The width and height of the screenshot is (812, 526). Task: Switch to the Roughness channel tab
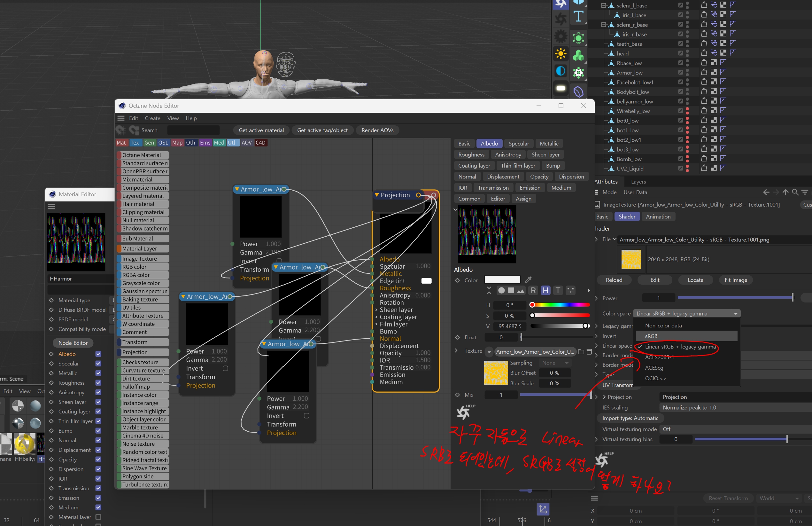click(471, 155)
